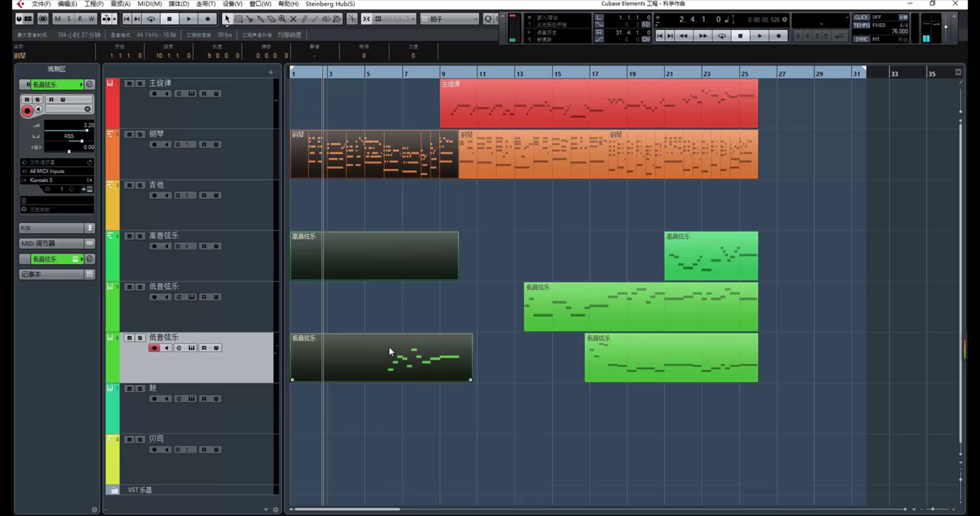
Task: Select the Zoom magnifier tool
Action: [x=282, y=19]
